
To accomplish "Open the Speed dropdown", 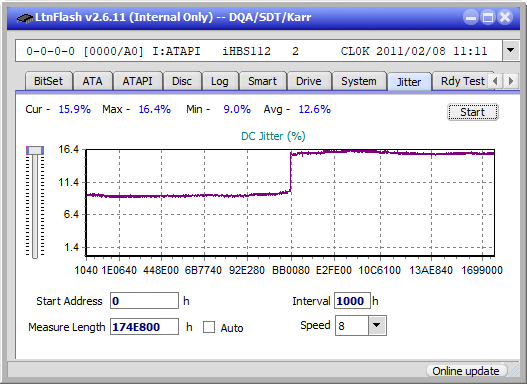I will tap(377, 326).
